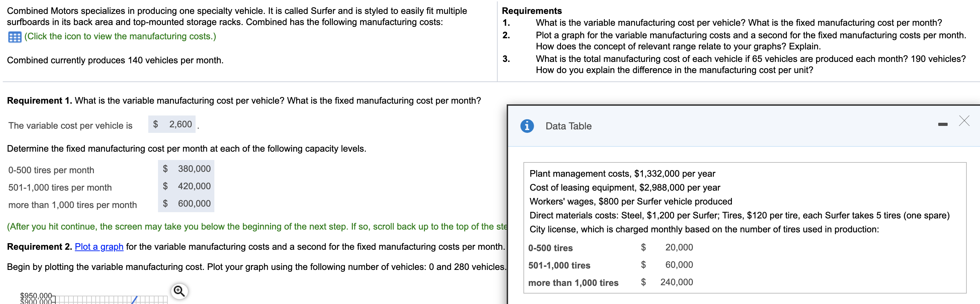This screenshot has width=980, height=304.
Task: Click the 'Data Table' title text
Action: (x=568, y=126)
